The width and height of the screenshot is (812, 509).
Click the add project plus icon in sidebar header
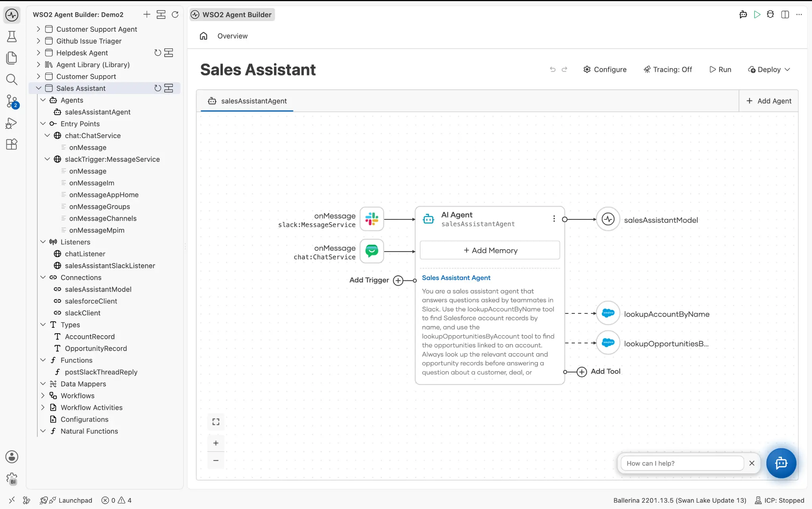point(147,15)
